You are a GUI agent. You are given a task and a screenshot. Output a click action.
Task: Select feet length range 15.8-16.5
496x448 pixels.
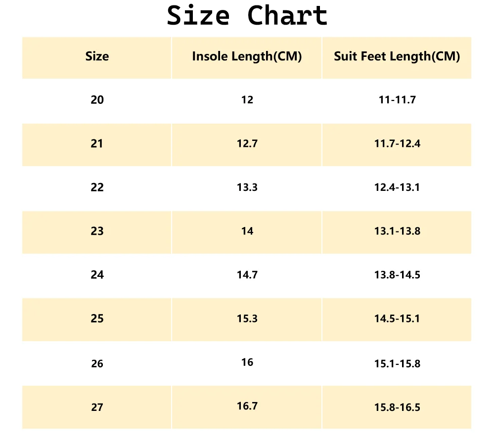397,407
